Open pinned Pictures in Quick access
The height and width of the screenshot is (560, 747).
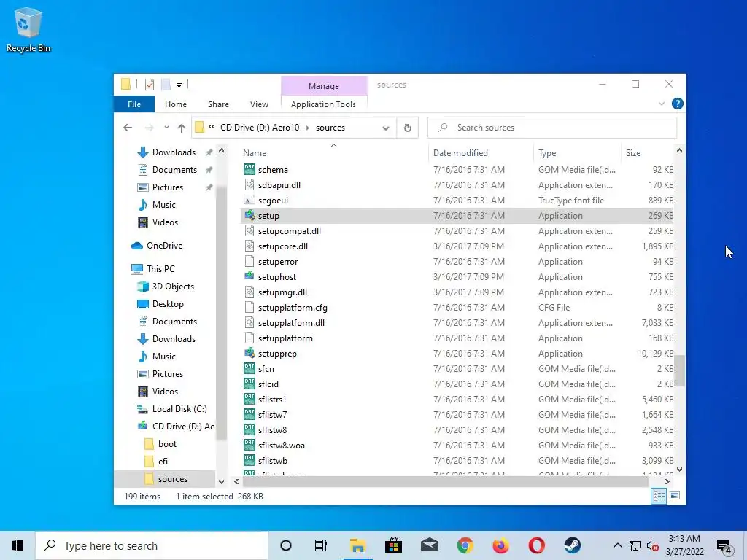tap(168, 187)
